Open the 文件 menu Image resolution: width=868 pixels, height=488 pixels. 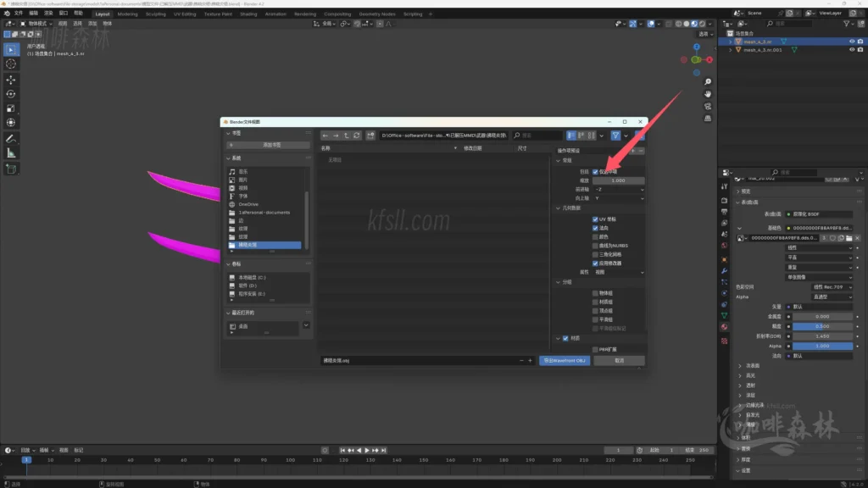pyautogui.click(x=18, y=14)
